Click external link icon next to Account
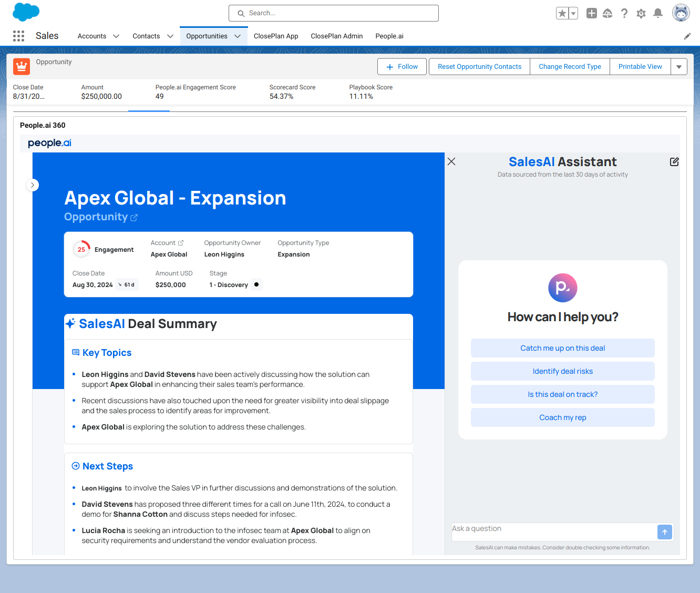 click(181, 243)
